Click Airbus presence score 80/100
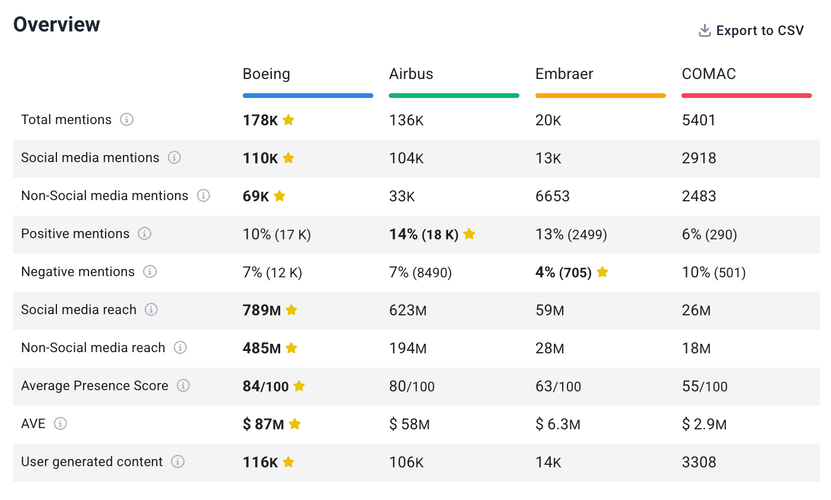 pyautogui.click(x=412, y=386)
